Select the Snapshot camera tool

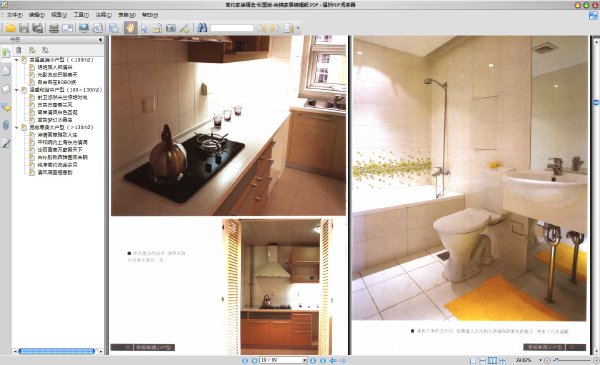point(171,28)
